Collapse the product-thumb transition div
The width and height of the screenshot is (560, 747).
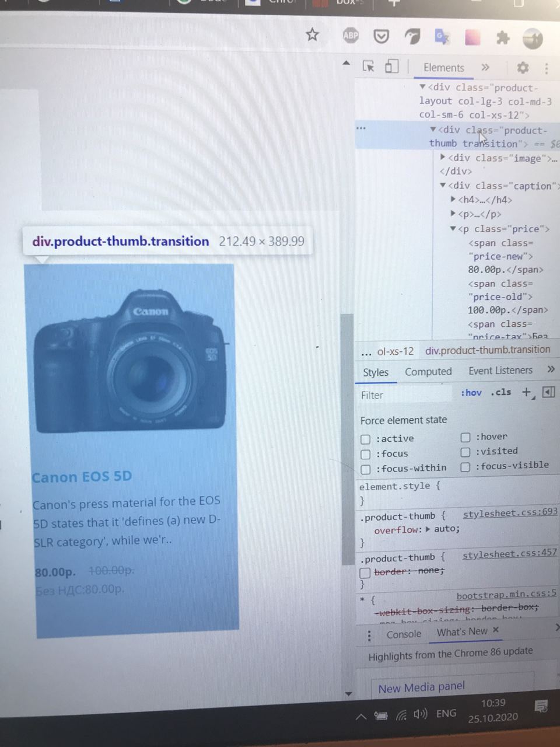point(433,130)
